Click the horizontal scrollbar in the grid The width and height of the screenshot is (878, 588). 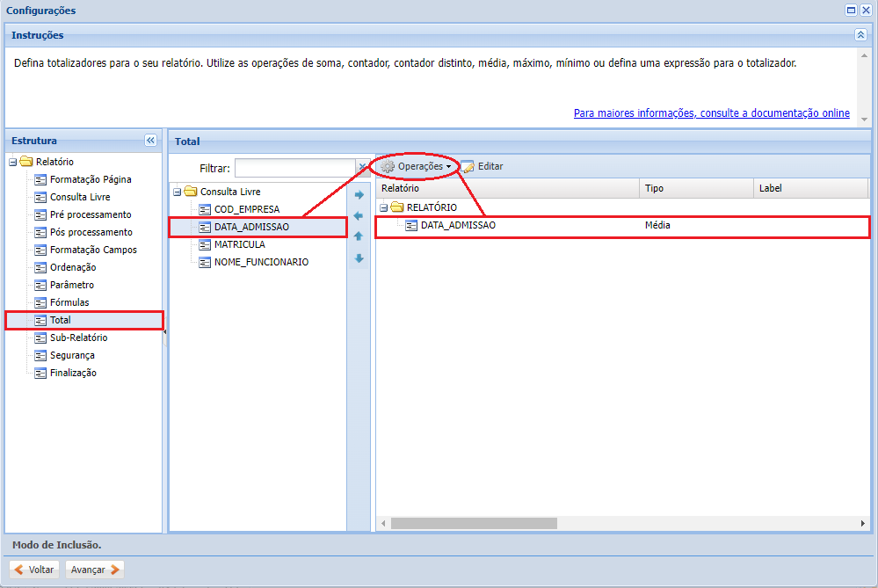tap(475, 523)
